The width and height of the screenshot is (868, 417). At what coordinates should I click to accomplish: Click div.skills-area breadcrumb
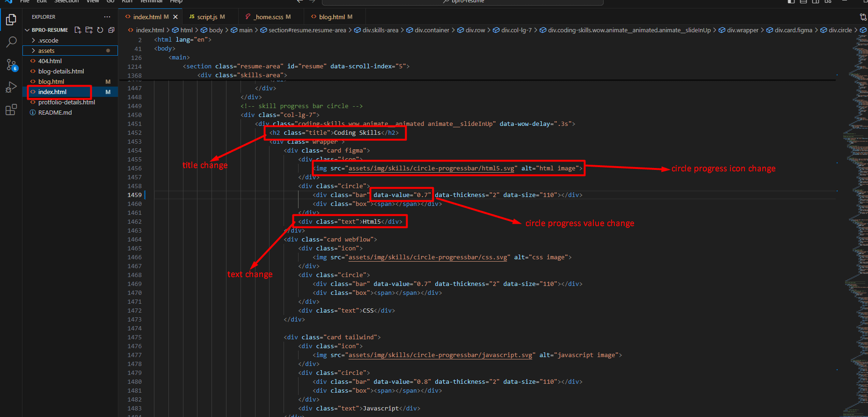click(x=376, y=30)
